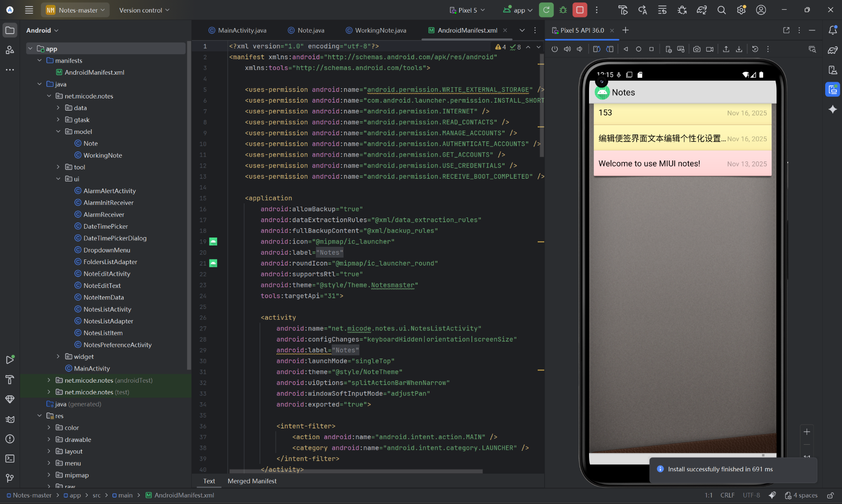This screenshot has width=842, height=504.
Task: Close AndroidManifest.xml editor tab
Action: coord(505,30)
